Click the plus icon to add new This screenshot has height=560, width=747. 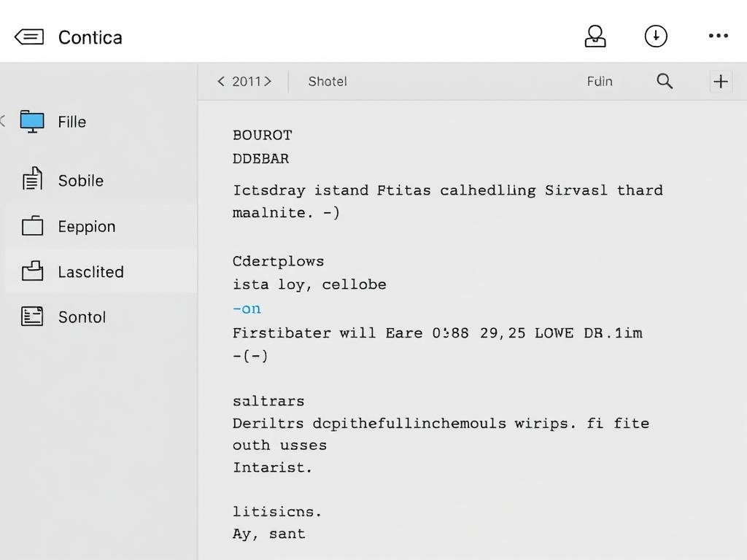click(x=721, y=82)
